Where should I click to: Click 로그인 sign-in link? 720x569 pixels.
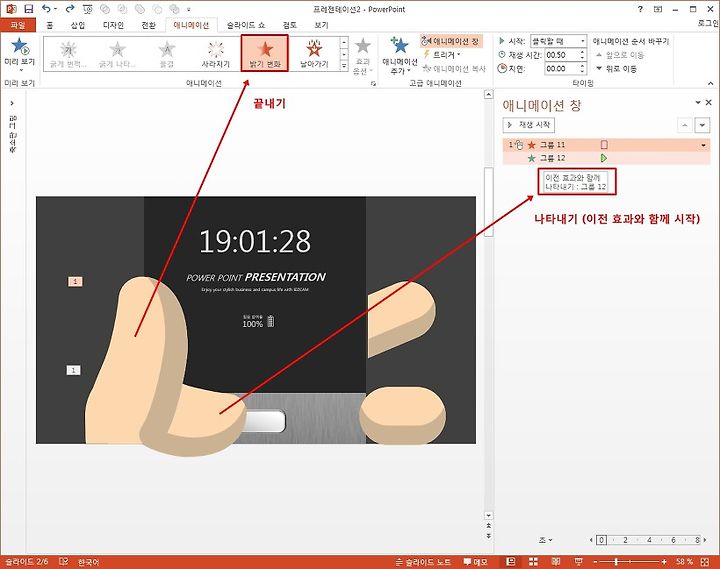tap(708, 23)
